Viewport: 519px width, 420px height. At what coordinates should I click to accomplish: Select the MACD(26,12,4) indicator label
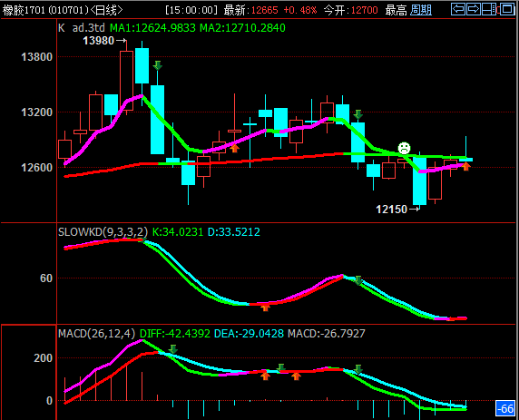tap(97, 333)
